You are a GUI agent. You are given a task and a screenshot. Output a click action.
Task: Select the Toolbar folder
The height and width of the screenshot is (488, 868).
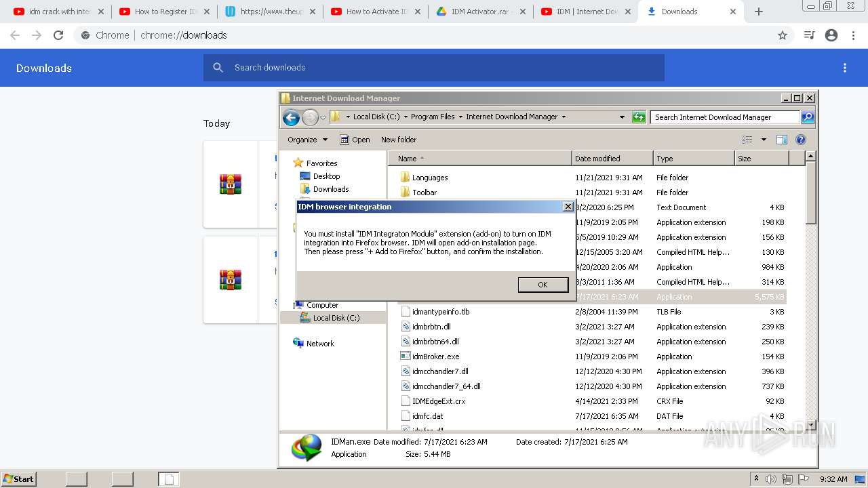(x=425, y=192)
